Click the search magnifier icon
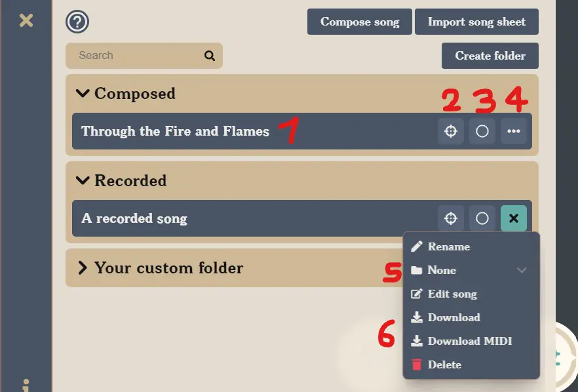This screenshot has width=578, height=392. (x=208, y=56)
